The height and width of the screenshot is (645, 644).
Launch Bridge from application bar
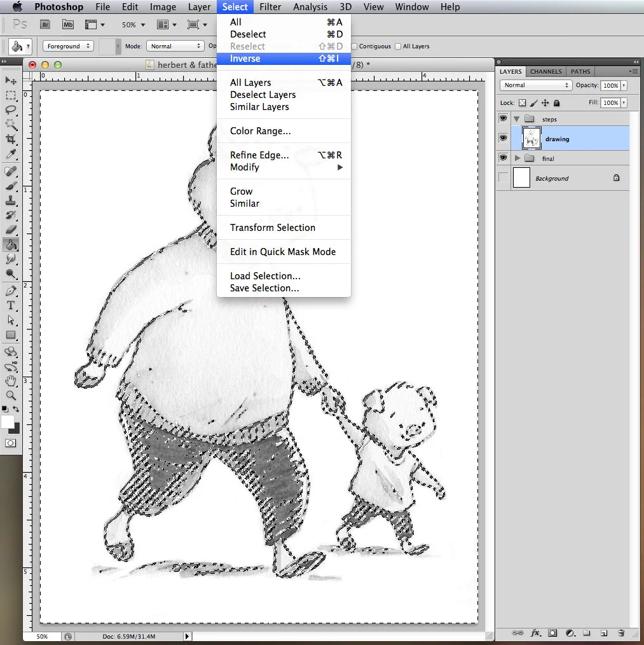click(45, 25)
